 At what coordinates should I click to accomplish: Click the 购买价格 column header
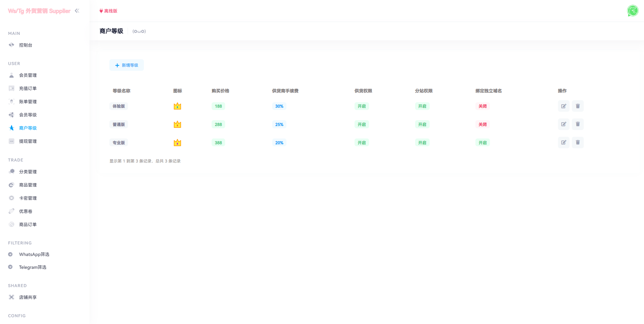click(220, 91)
